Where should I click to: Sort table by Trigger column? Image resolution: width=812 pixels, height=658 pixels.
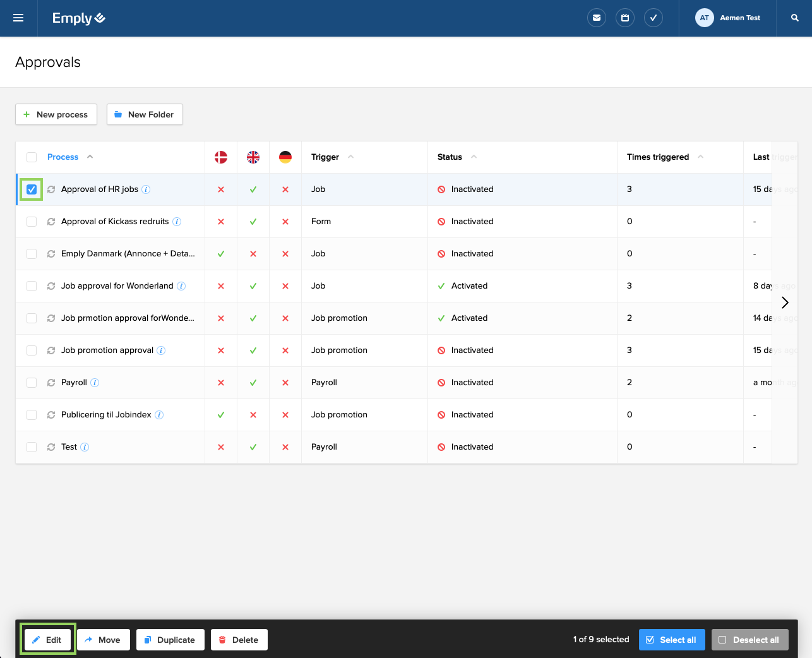tap(325, 157)
